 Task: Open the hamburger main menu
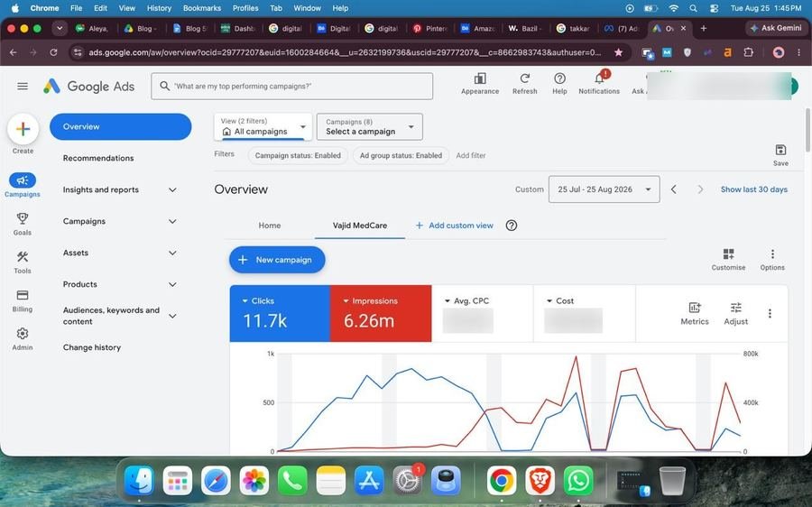[x=23, y=86]
